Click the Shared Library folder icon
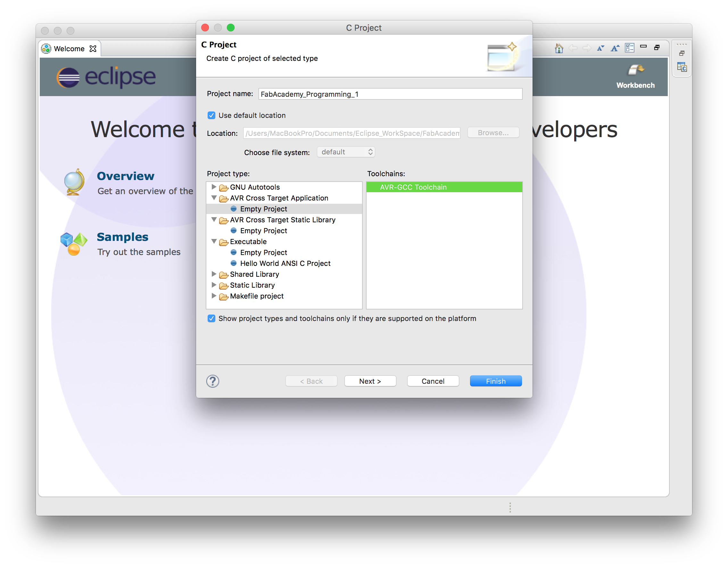The width and height of the screenshot is (728, 567). click(x=223, y=275)
